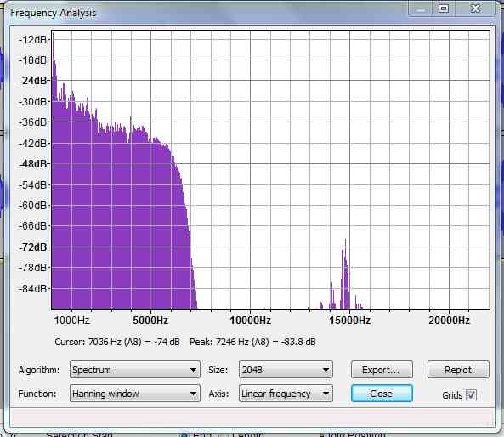
Task: Click the -48dB label on vertical axis
Action: click(x=33, y=164)
